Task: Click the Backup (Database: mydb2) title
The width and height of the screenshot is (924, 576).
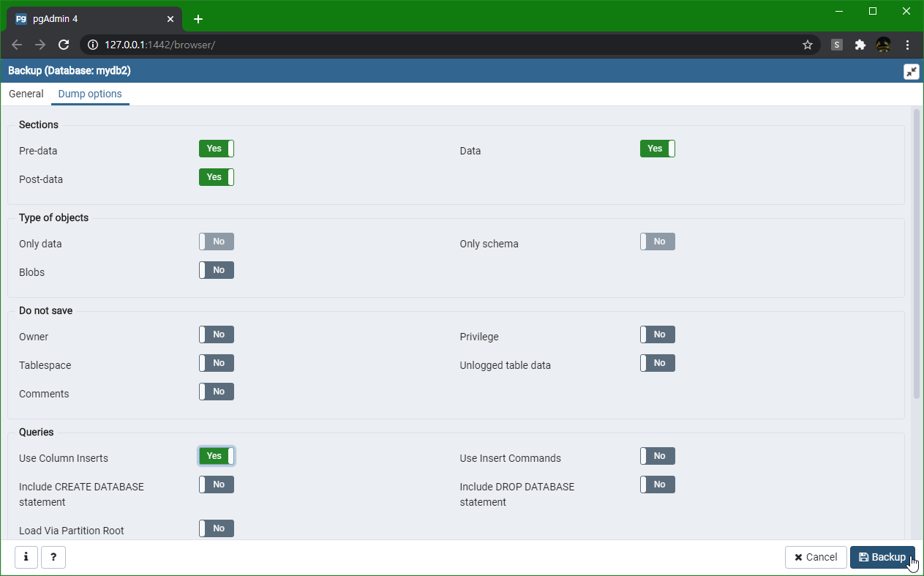Action: pos(70,71)
